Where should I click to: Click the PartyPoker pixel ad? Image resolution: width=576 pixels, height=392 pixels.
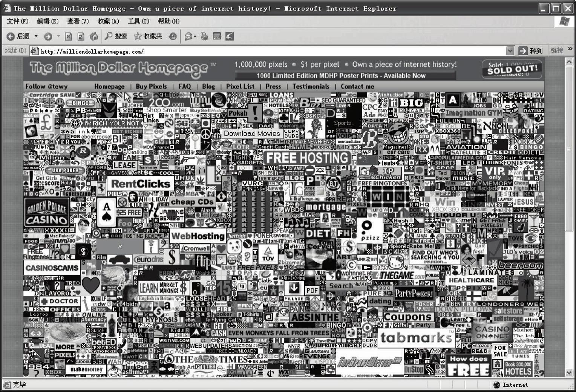tap(414, 293)
